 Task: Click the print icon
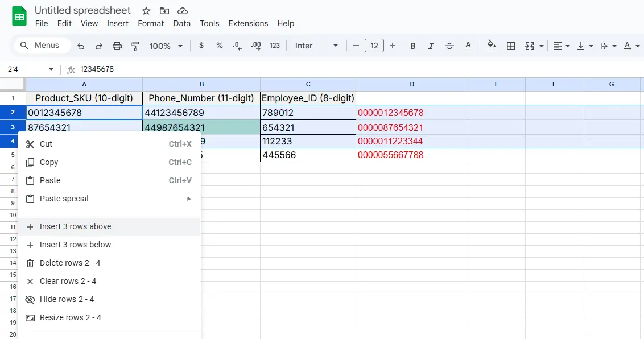[117, 46]
